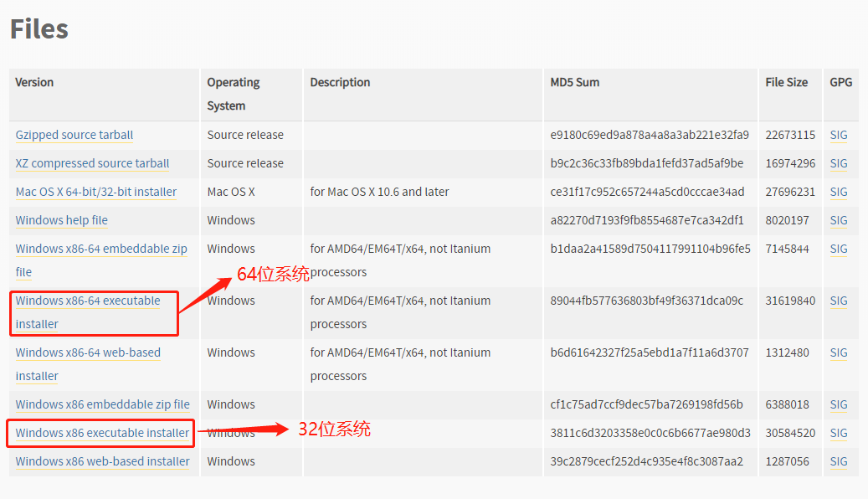
Task: Download Windows x86 embeddable zip file
Action: pos(103,404)
